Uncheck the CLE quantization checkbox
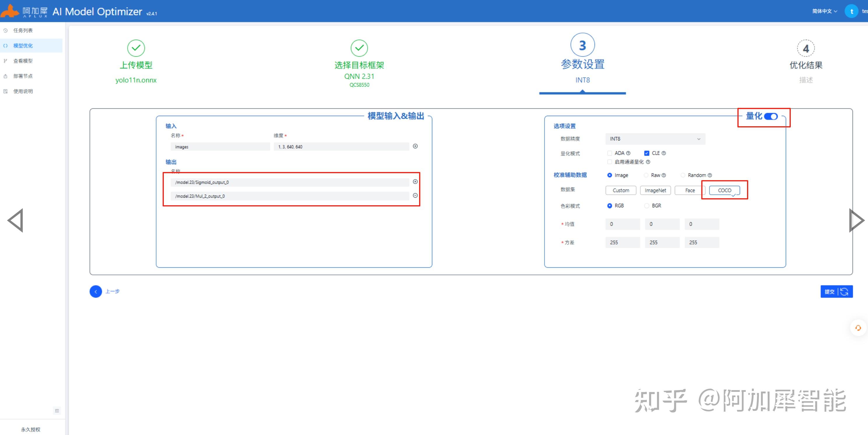The width and height of the screenshot is (868, 435). click(x=646, y=153)
